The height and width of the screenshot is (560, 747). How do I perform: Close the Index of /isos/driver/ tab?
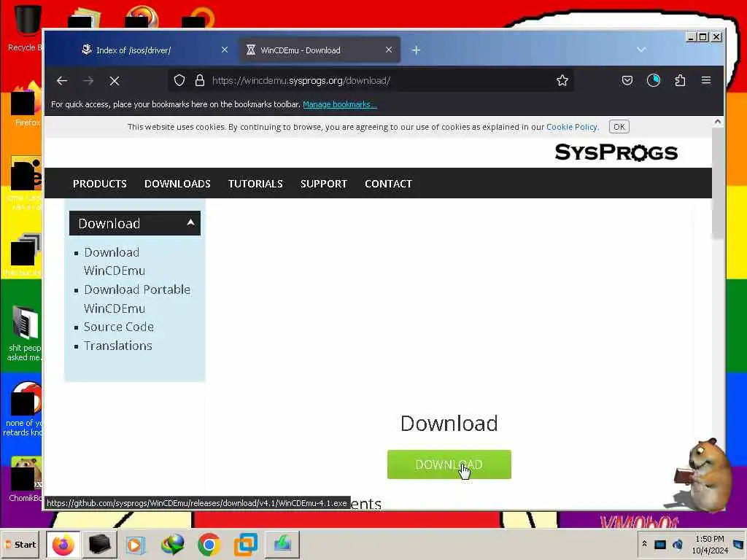[x=225, y=50]
